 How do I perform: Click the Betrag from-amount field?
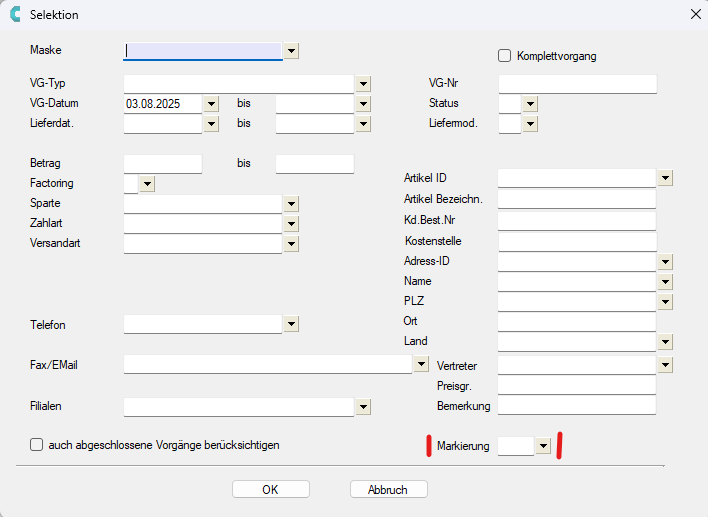coord(163,164)
